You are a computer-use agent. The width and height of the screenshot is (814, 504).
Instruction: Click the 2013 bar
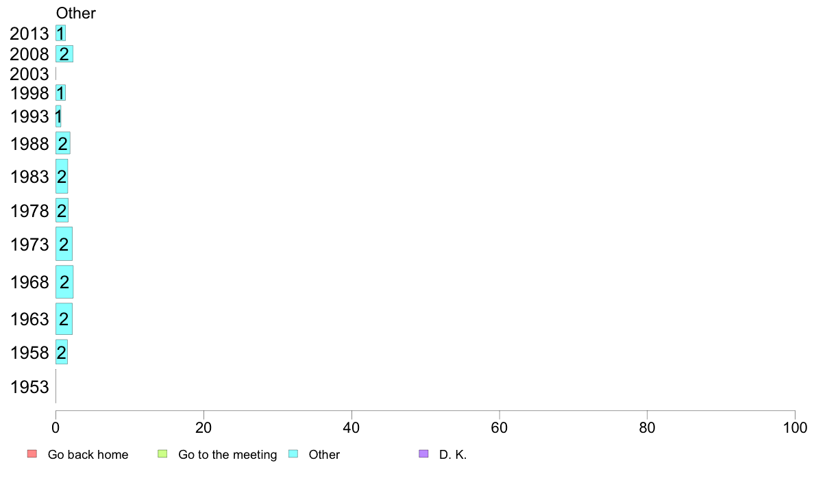click(x=60, y=33)
